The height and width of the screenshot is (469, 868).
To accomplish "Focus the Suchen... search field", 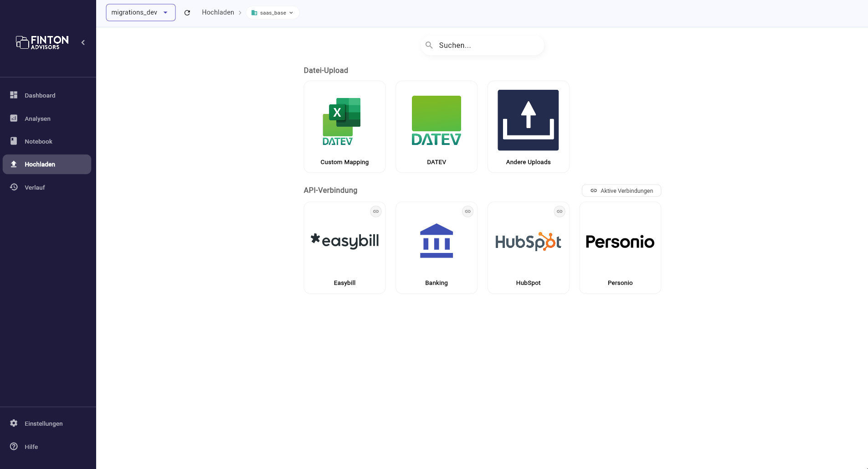I will coord(483,45).
